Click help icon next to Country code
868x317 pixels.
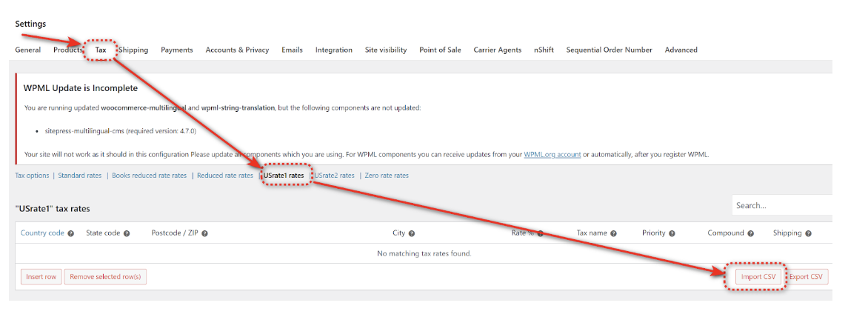[x=71, y=233]
